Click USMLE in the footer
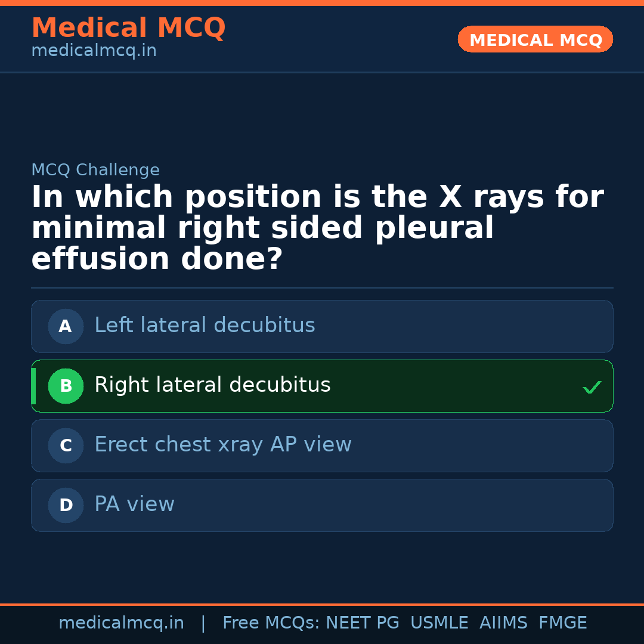The height and width of the screenshot is (644, 644). click(439, 623)
